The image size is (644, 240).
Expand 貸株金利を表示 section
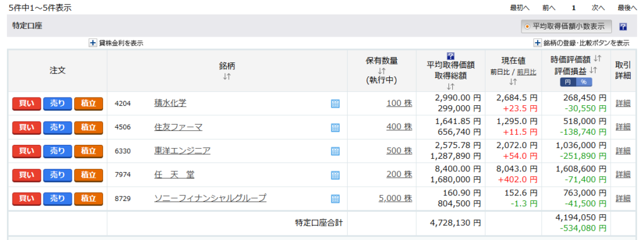click(x=93, y=43)
